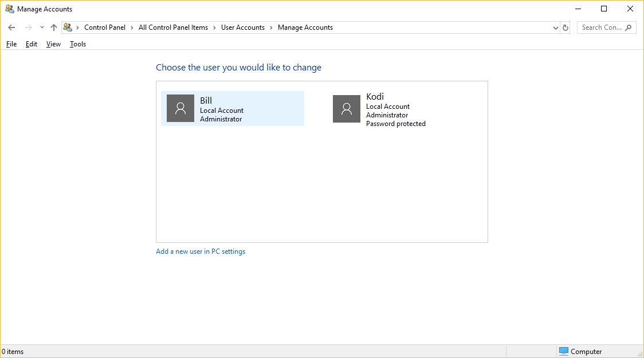Screen dimensions: 644x358
Task: Expand the address bar history dropdown
Action: click(555, 27)
